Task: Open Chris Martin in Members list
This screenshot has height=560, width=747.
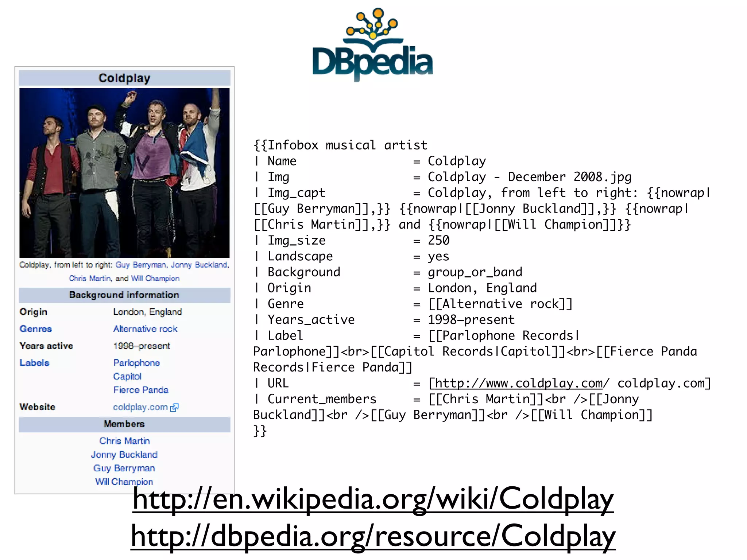Action: 125,441
